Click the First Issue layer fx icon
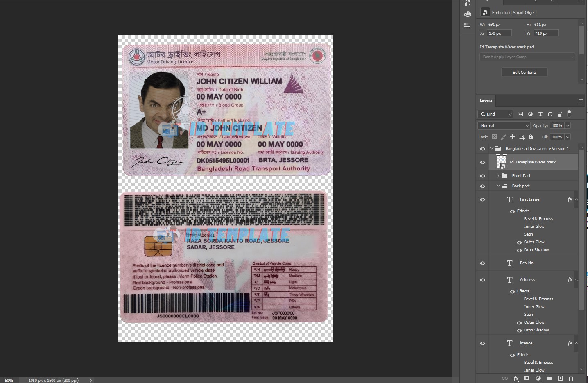The height and width of the screenshot is (383, 588). click(x=570, y=199)
